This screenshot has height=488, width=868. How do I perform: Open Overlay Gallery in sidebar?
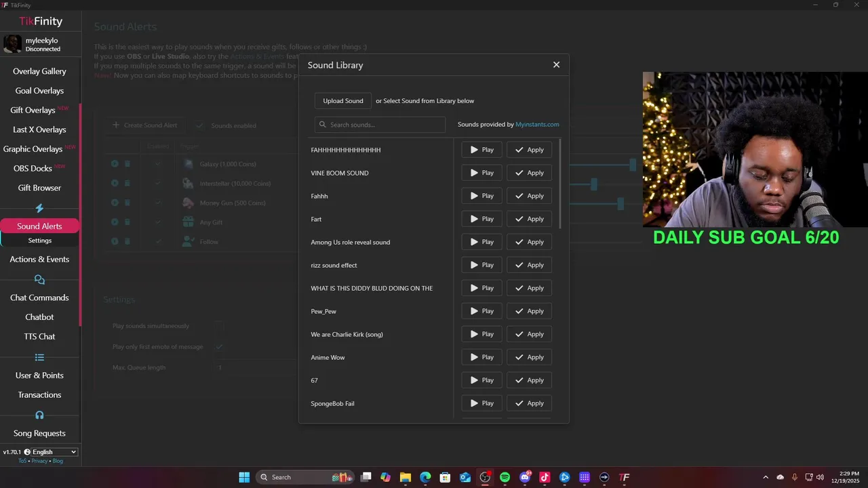click(39, 71)
